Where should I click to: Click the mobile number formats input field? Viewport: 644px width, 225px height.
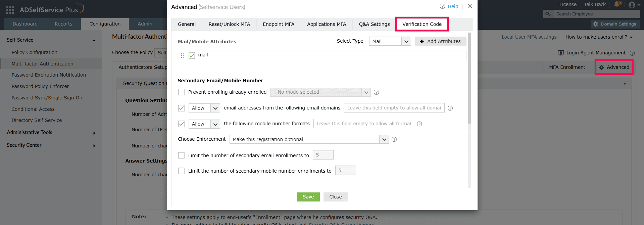point(363,124)
